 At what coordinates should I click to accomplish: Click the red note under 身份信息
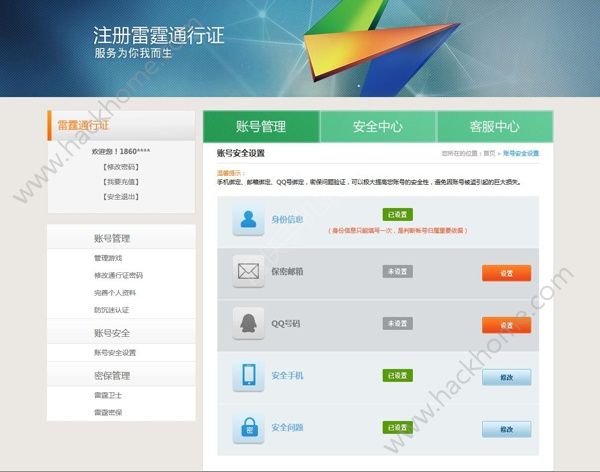click(x=398, y=230)
